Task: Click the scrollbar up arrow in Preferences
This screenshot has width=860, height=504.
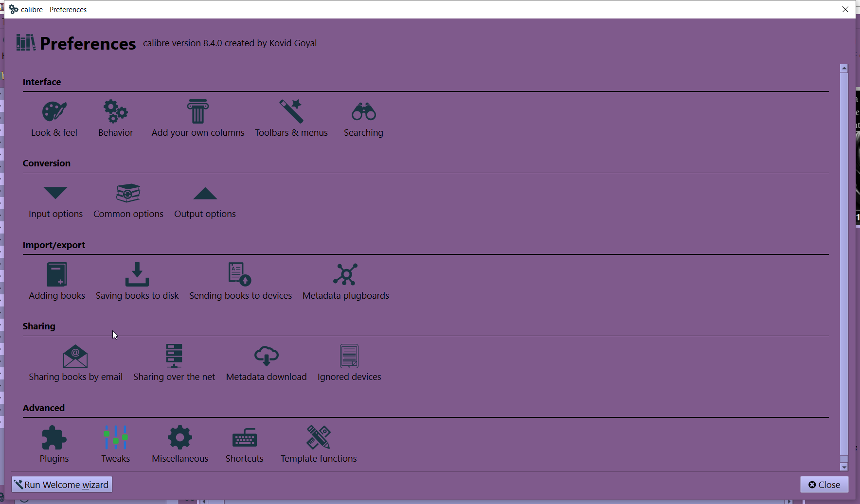Action: pyautogui.click(x=844, y=69)
